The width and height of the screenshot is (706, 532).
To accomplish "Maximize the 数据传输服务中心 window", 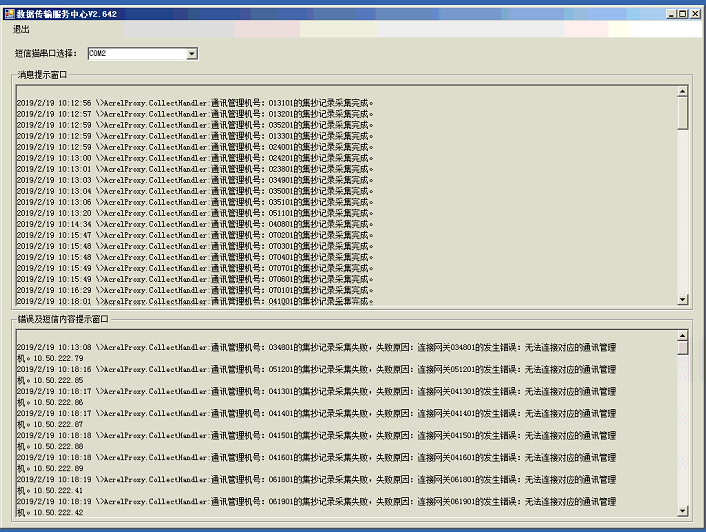I will 682,14.
